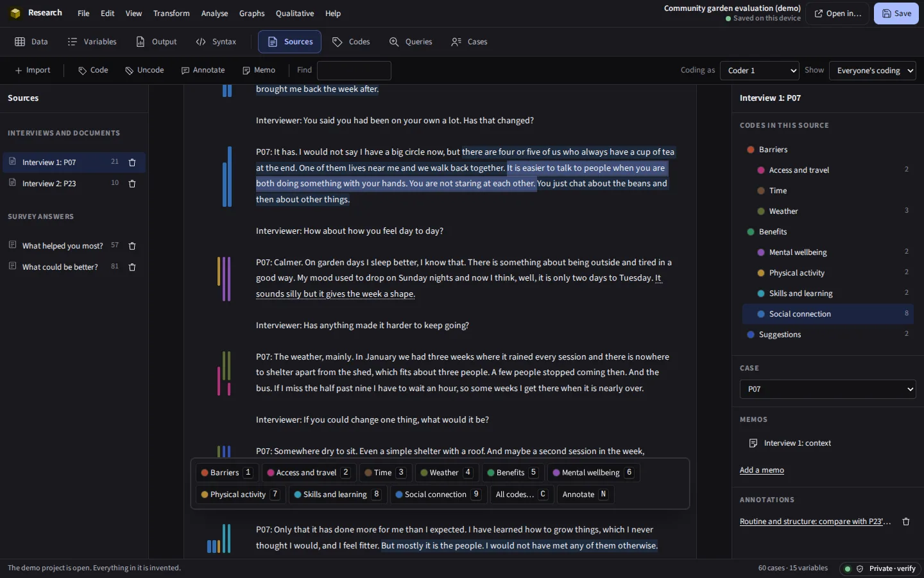Screen dimensions: 924x578
Task: Switch to Variables tab
Action: [92, 42]
